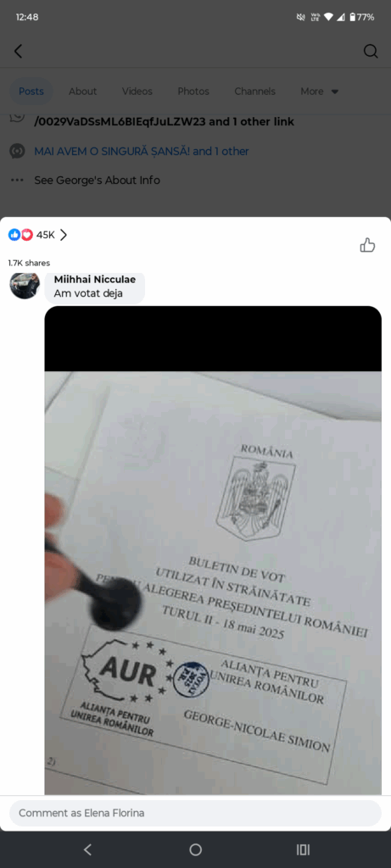Tap the Android home button
This screenshot has width=391, height=868.
pos(195,849)
